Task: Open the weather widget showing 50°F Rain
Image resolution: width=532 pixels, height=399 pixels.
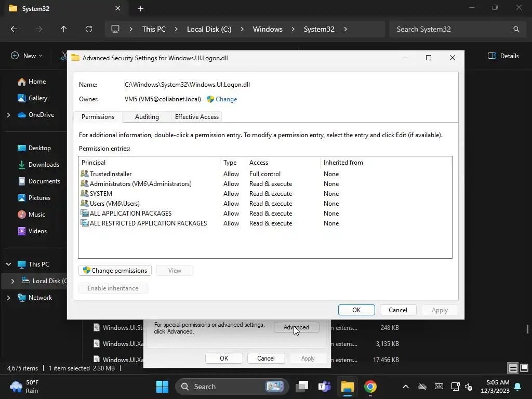Action: tap(24, 387)
